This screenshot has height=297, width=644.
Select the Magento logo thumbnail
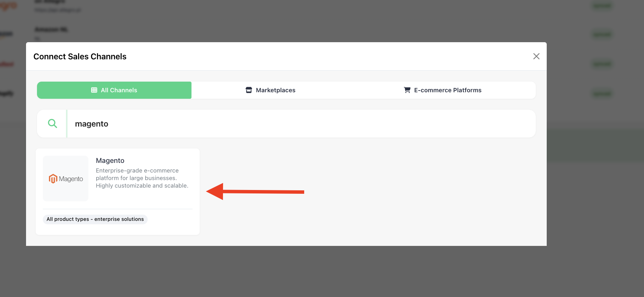click(66, 179)
